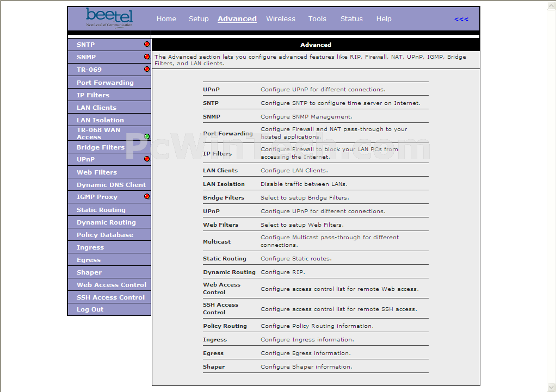Click 'Select to setup Web Filters.' text

(302, 225)
